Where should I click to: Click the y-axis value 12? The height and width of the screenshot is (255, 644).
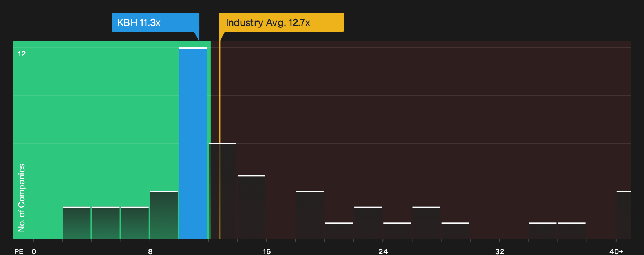tap(22, 54)
